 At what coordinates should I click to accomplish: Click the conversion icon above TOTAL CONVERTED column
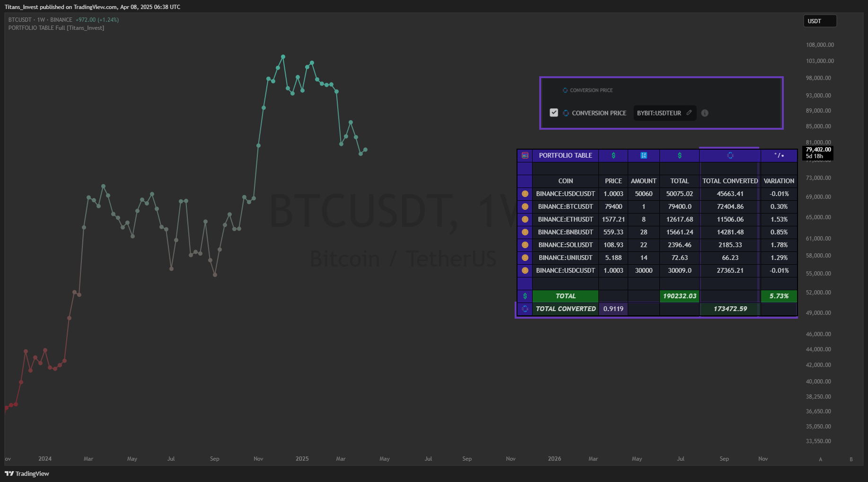click(730, 155)
